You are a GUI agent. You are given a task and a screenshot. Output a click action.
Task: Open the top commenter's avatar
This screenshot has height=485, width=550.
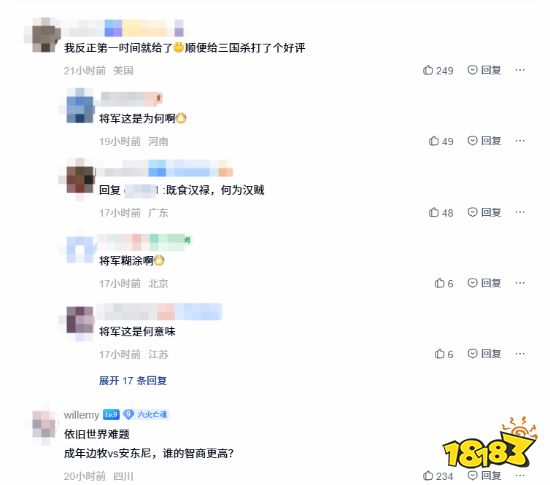(x=43, y=35)
